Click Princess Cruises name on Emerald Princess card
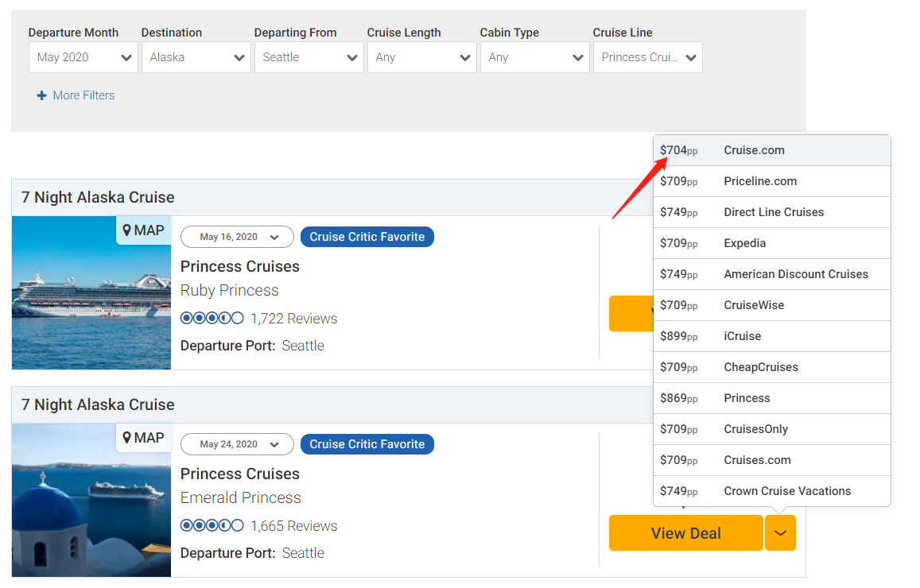This screenshot has width=920, height=588. (240, 474)
